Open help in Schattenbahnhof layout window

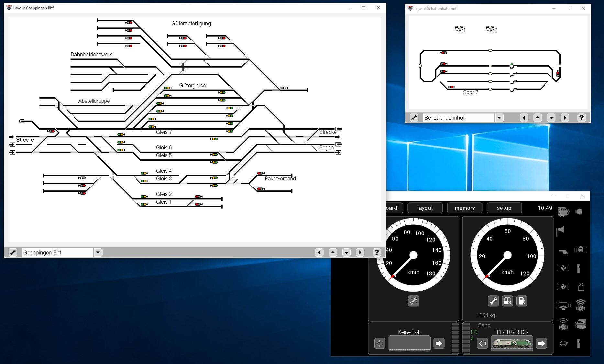581,118
